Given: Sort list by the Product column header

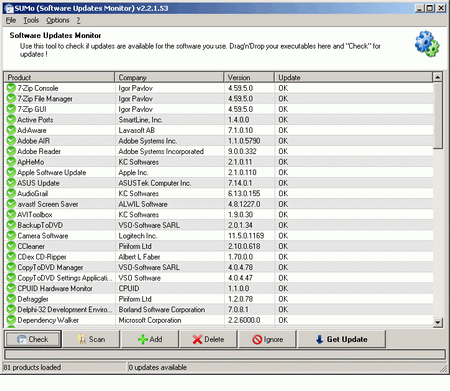Looking at the screenshot, I should [59, 77].
